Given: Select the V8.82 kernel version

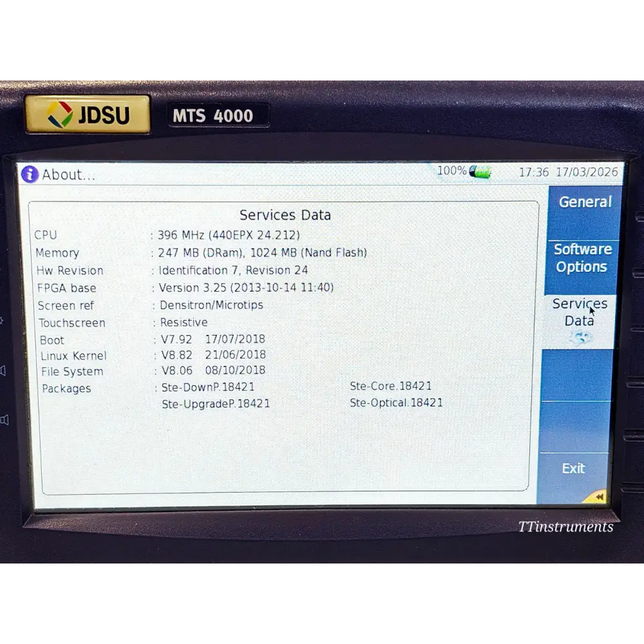Looking at the screenshot, I should [176, 355].
